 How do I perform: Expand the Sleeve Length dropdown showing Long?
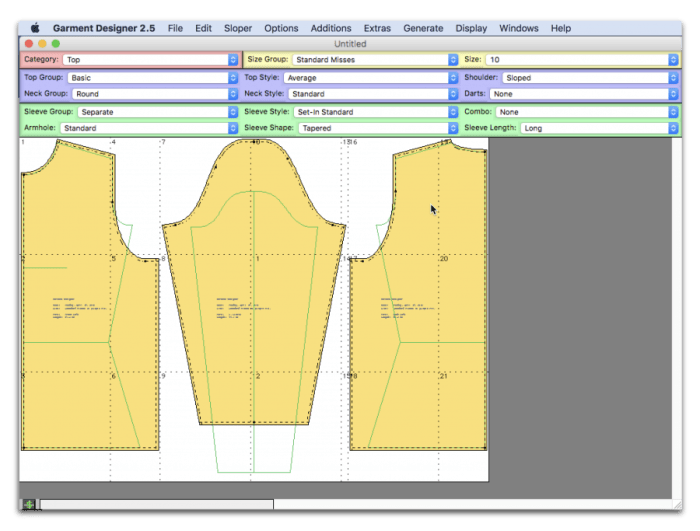pyautogui.click(x=600, y=128)
